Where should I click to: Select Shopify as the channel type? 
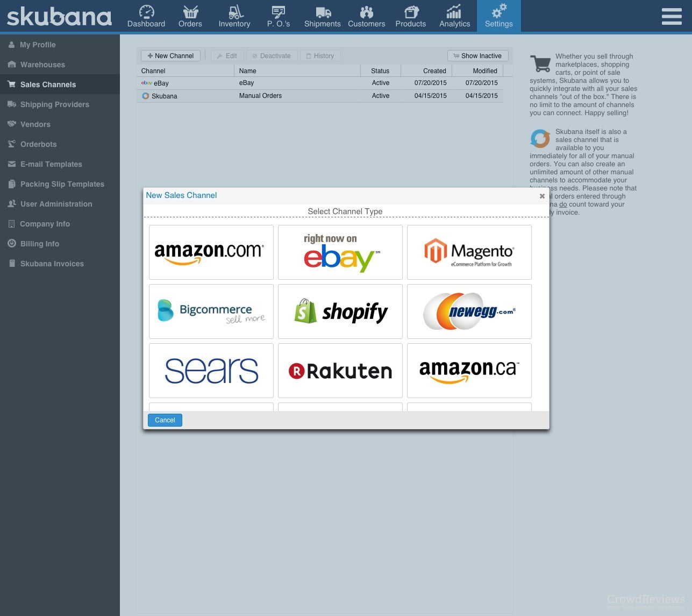pyautogui.click(x=340, y=311)
